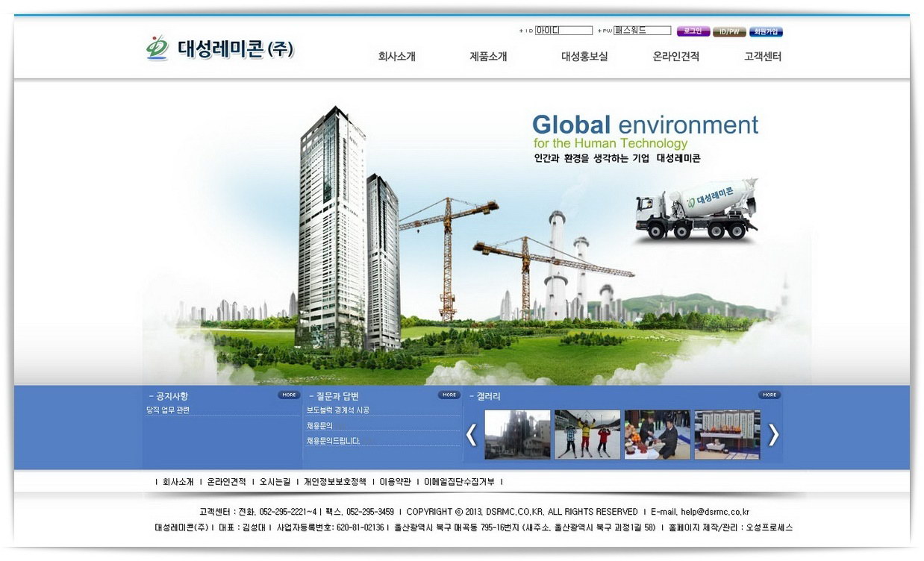Click the footer 이용약관 link

pos(395,482)
